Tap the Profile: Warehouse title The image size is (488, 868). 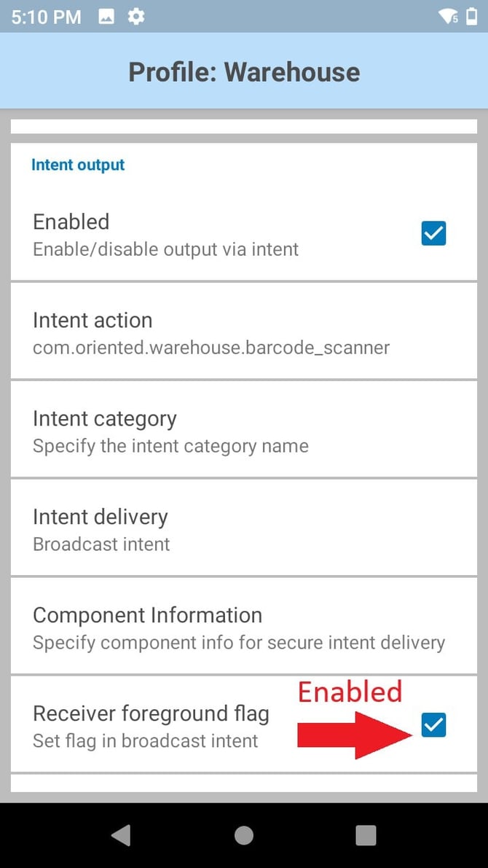[x=244, y=72]
